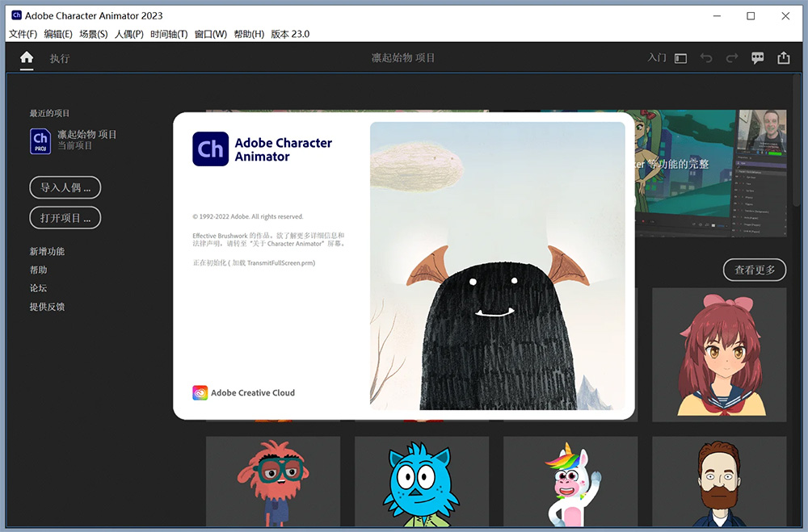Open the 窗口(W) menu

click(210, 34)
